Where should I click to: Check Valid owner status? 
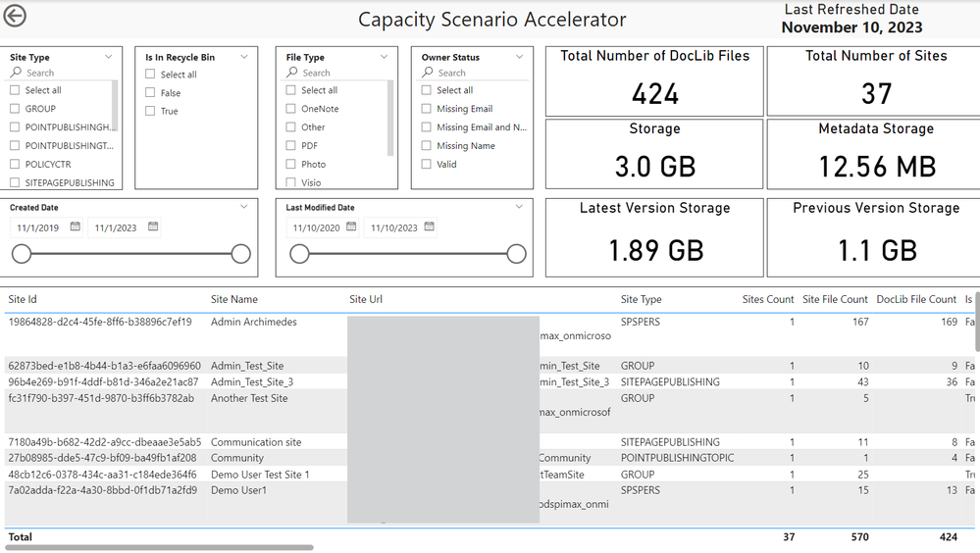[x=427, y=165]
